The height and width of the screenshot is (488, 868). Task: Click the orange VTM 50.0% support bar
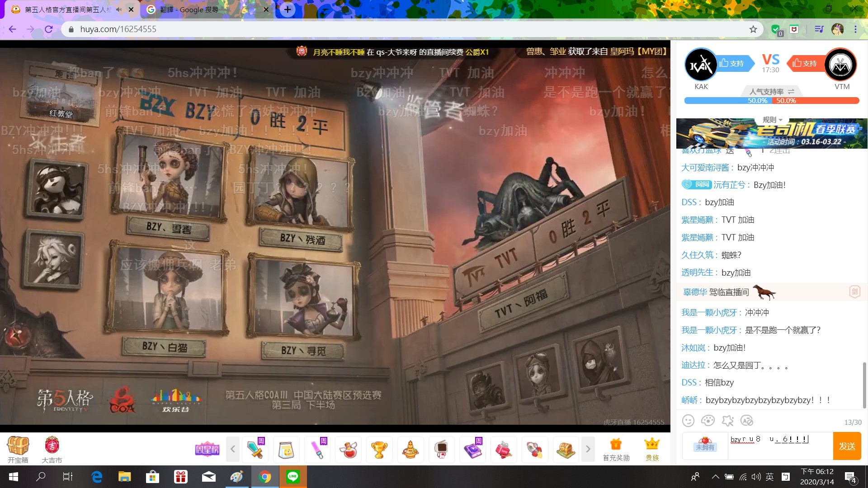pos(816,100)
